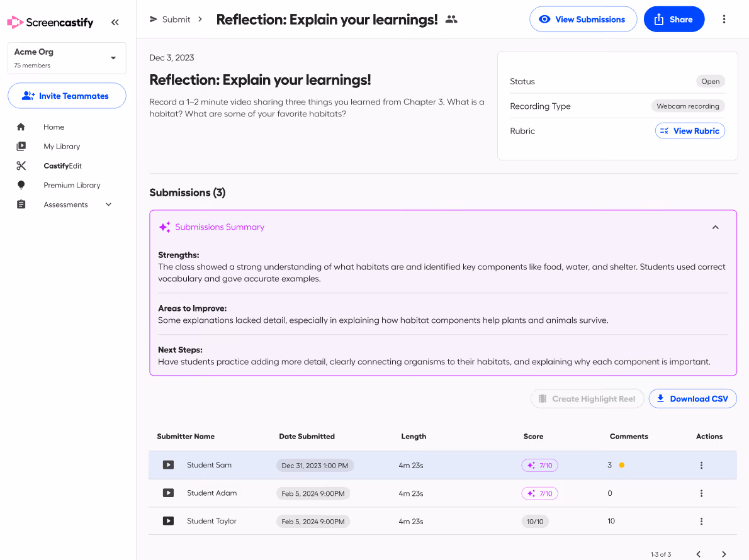
Task: Click the Screencastify logo
Action: click(x=50, y=22)
